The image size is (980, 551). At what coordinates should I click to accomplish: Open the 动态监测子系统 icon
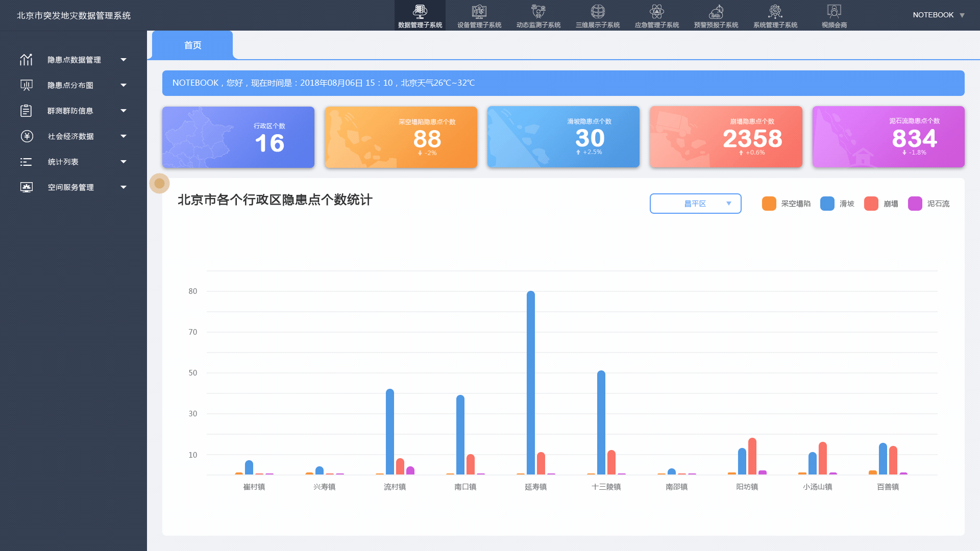click(538, 13)
